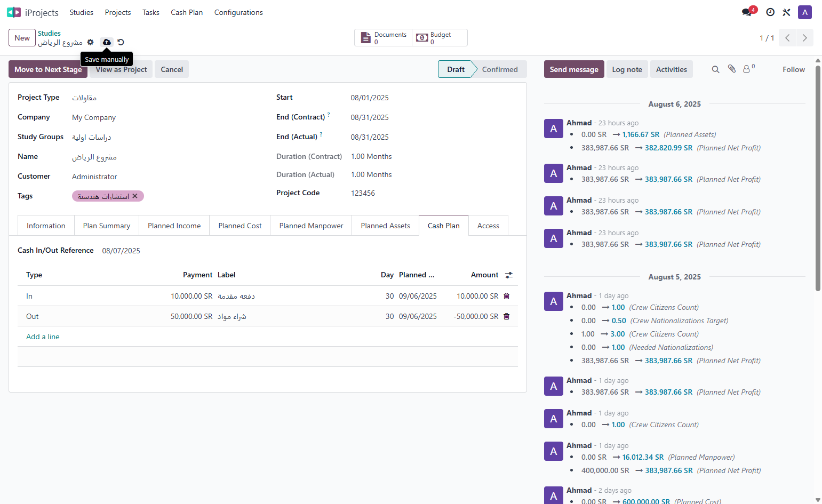Click the View as Project button
Image resolution: width=822 pixels, height=504 pixels.
tap(121, 69)
